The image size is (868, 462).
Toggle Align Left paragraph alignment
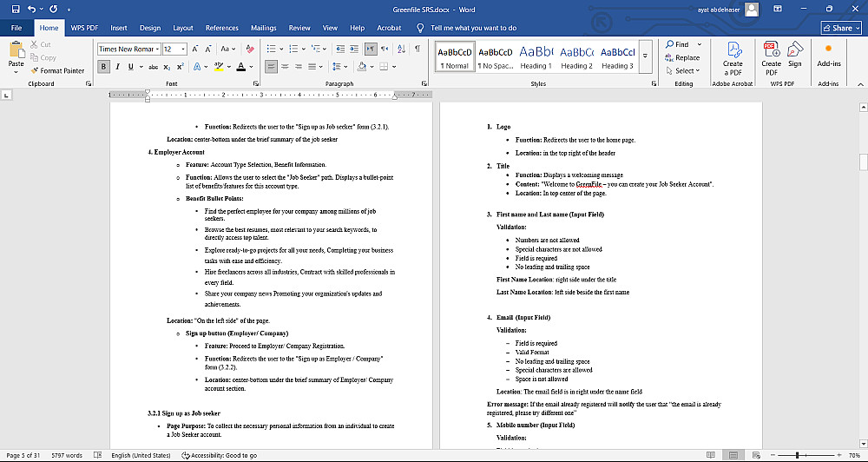(x=271, y=67)
